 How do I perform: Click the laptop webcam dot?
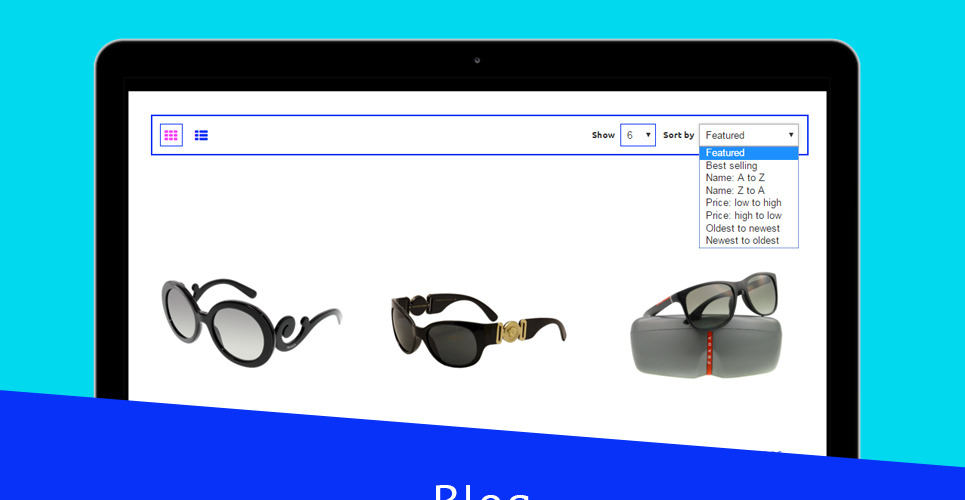click(477, 59)
